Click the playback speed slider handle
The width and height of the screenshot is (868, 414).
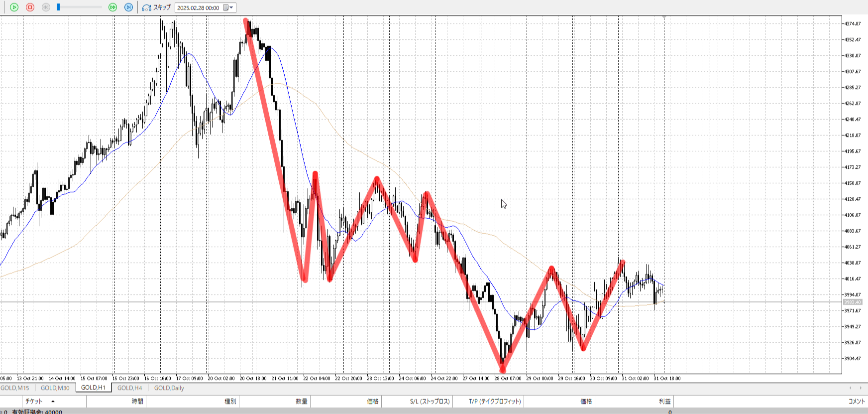(x=58, y=7)
